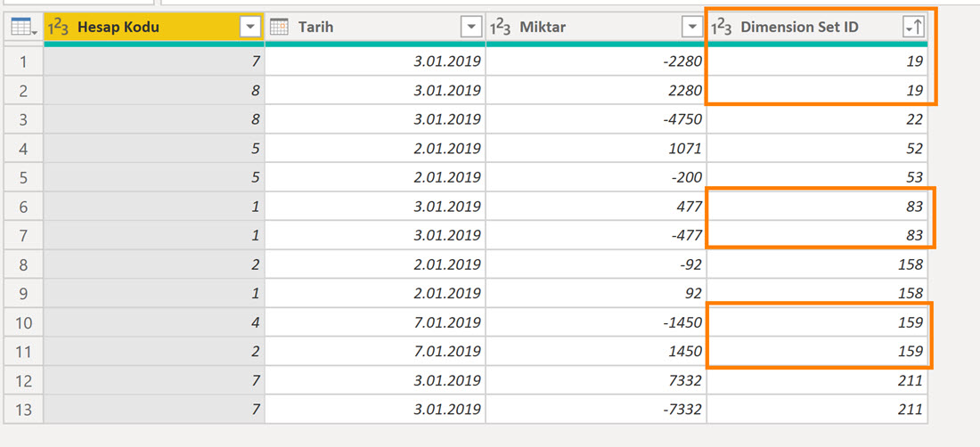Click Dimension Set ID cell 52

coord(818,149)
